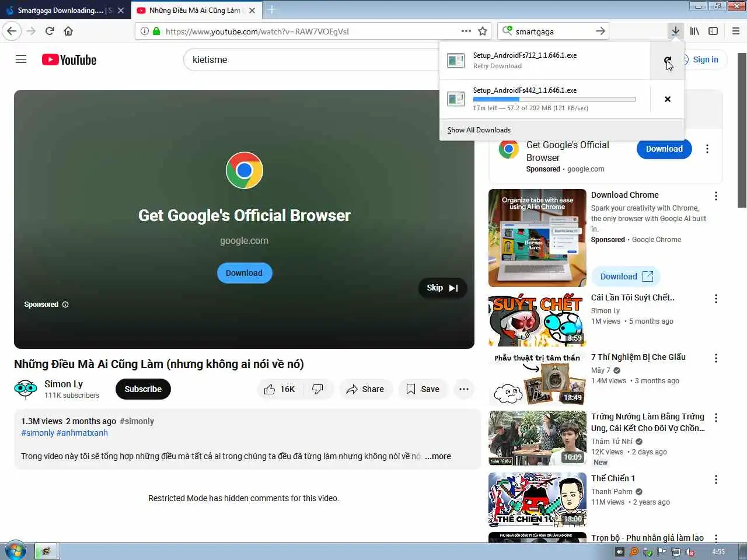The height and width of the screenshot is (560, 747).
Task: Open Cái Lần Tôi Suýt Chết thumbnail
Action: (x=537, y=320)
